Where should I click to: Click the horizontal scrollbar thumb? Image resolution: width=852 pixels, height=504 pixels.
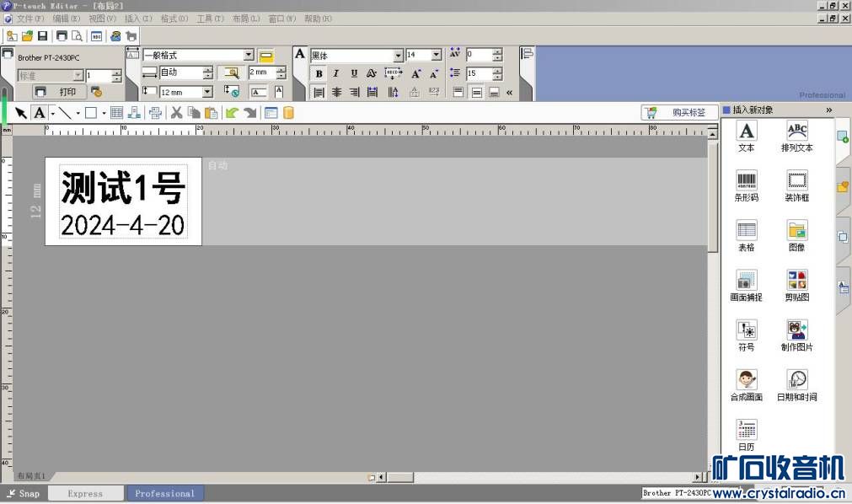coord(400,477)
